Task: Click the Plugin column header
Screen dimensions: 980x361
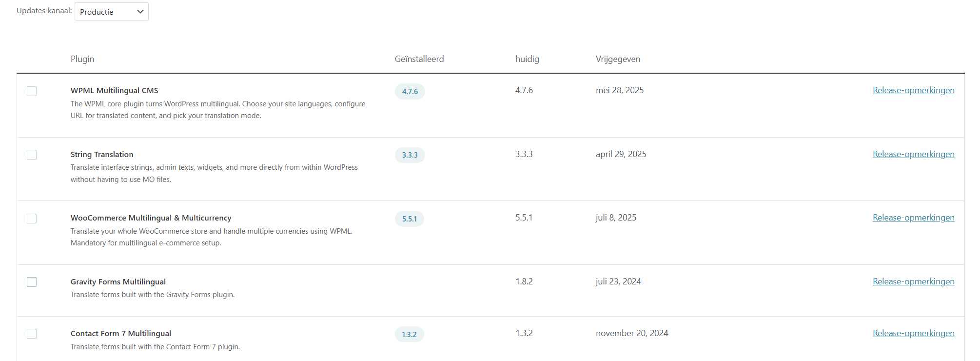Action: click(x=82, y=59)
